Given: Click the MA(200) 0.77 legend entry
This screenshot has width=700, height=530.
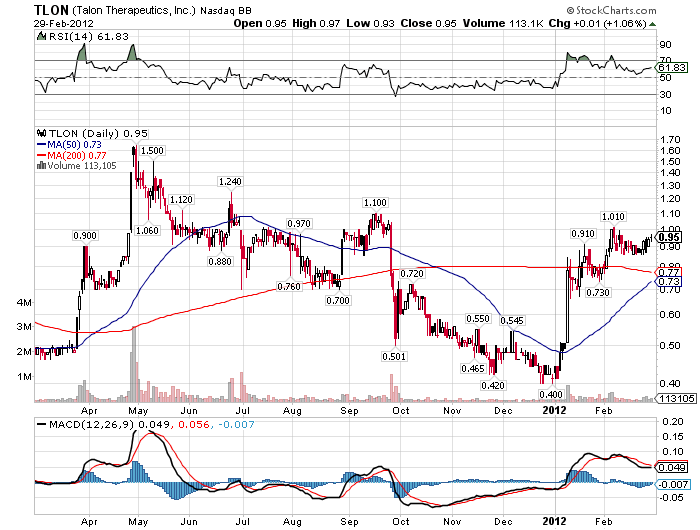Looking at the screenshot, I should click(72, 155).
